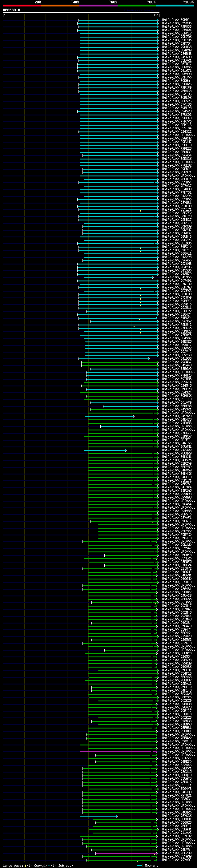Click the query name BP058910

coord(11,10)
